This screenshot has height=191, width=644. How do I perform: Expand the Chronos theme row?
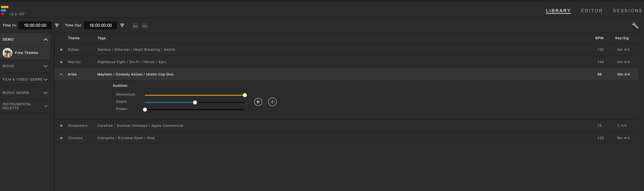click(62, 138)
